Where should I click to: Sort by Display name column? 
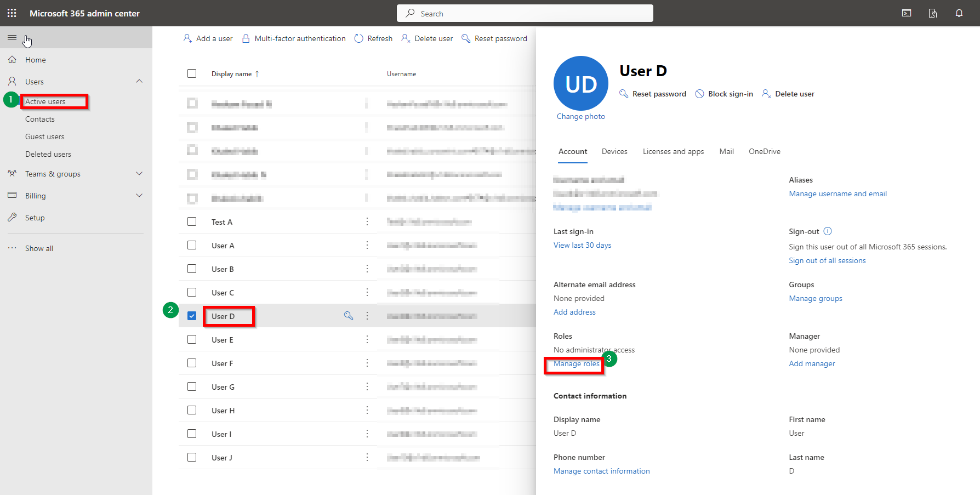(235, 74)
